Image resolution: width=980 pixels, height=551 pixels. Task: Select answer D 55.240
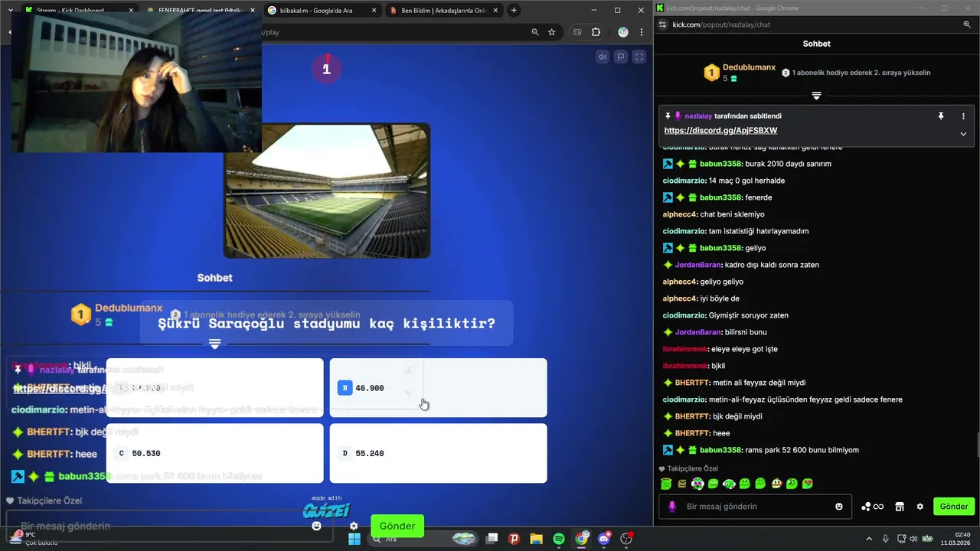click(438, 453)
